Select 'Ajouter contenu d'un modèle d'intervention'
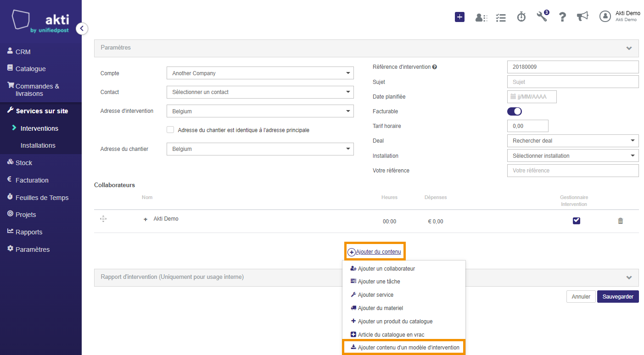The width and height of the screenshot is (644, 355). [404, 347]
